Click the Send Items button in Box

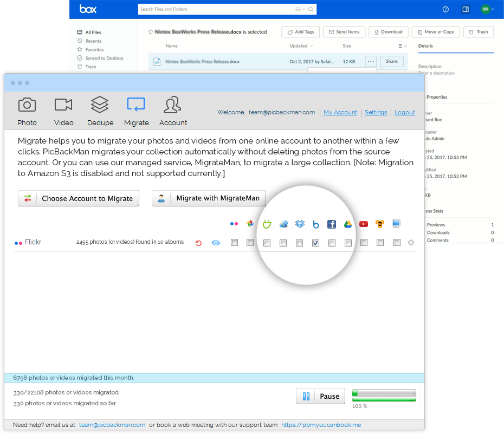(344, 32)
